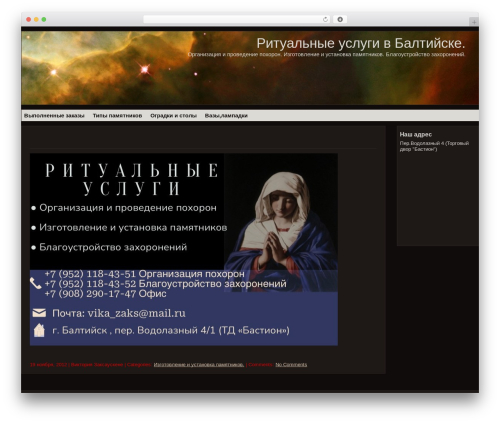Click site title Ритуальные услуги в Балтийске
This screenshot has height=423, width=500.
361,43
